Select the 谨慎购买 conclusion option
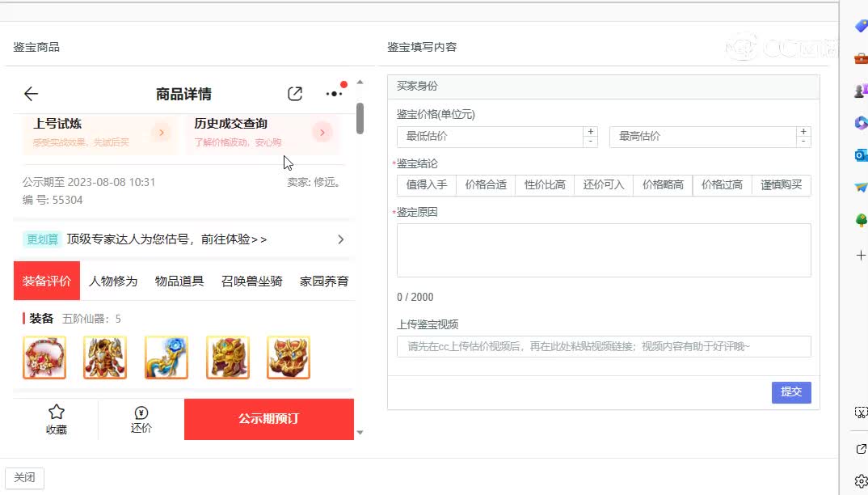Viewport: 868px width, 495px height. coord(781,184)
